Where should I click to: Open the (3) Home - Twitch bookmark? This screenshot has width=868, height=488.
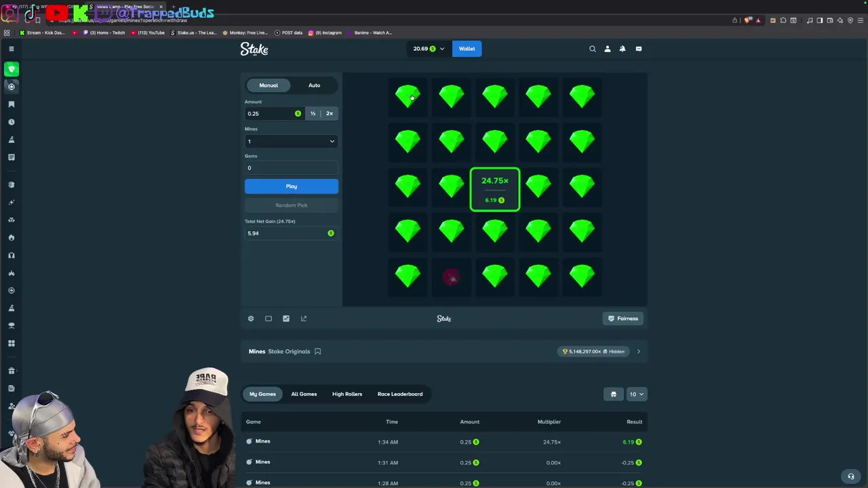(x=104, y=33)
